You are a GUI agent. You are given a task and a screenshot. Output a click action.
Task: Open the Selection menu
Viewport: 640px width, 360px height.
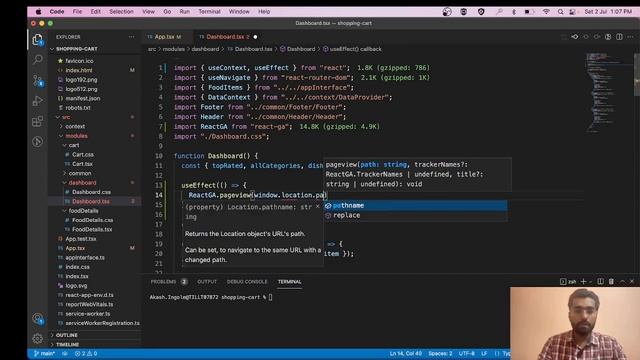coord(121,12)
